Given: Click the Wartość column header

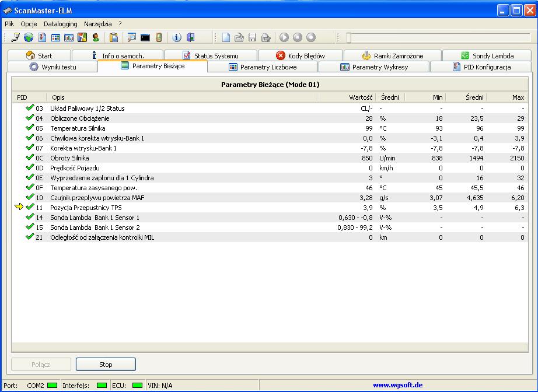Looking at the screenshot, I should tap(347, 97).
